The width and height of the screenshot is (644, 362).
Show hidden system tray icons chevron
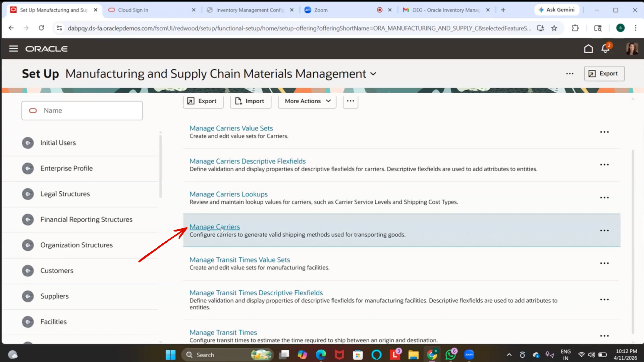[x=509, y=355]
